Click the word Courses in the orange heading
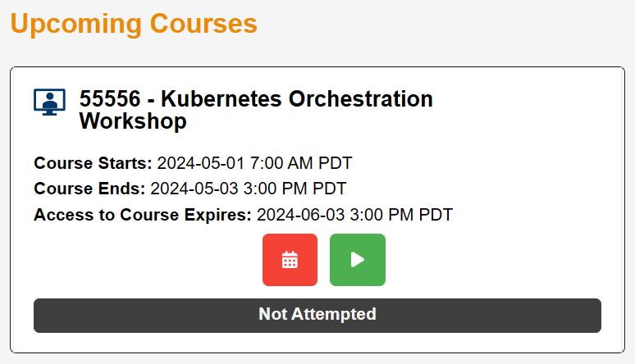This screenshot has width=635, height=364. [x=203, y=24]
